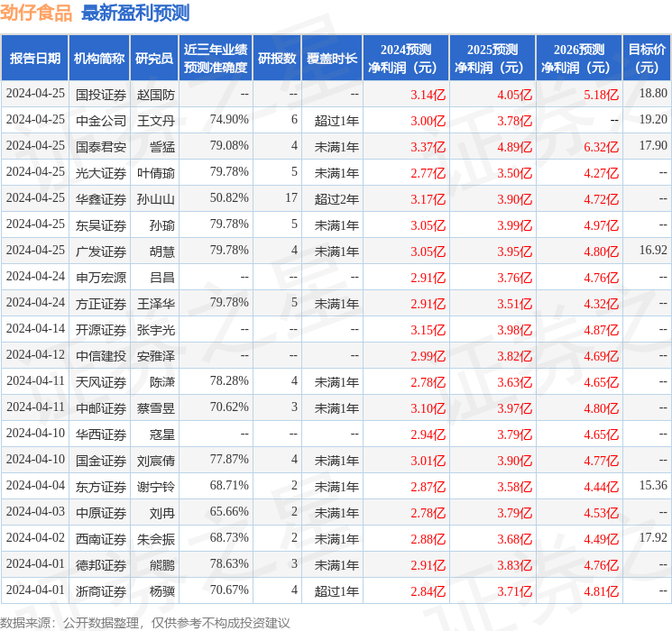Click analyst name 叶倩瑜
Image resolution: width=672 pixels, height=631 pixels.
[156, 173]
